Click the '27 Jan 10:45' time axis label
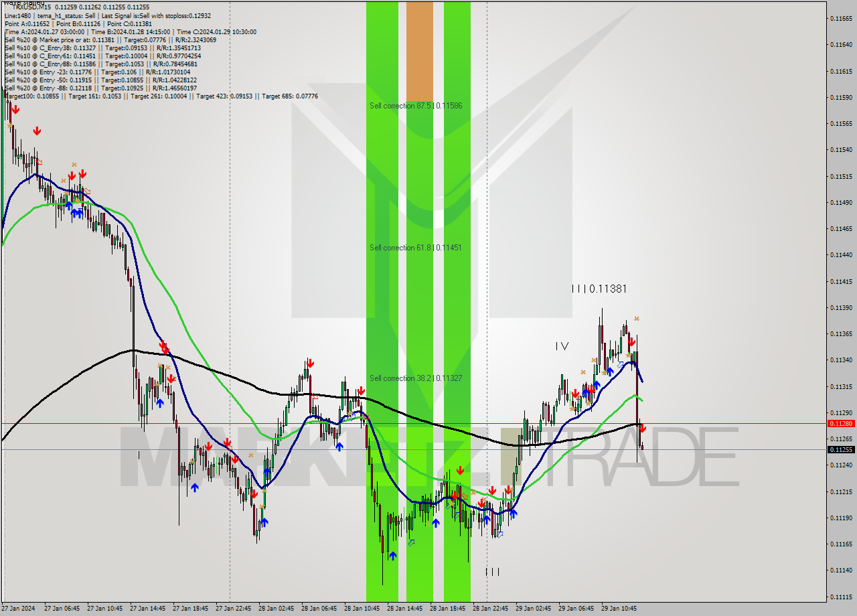Image resolution: width=857 pixels, height=616 pixels. pos(105,609)
